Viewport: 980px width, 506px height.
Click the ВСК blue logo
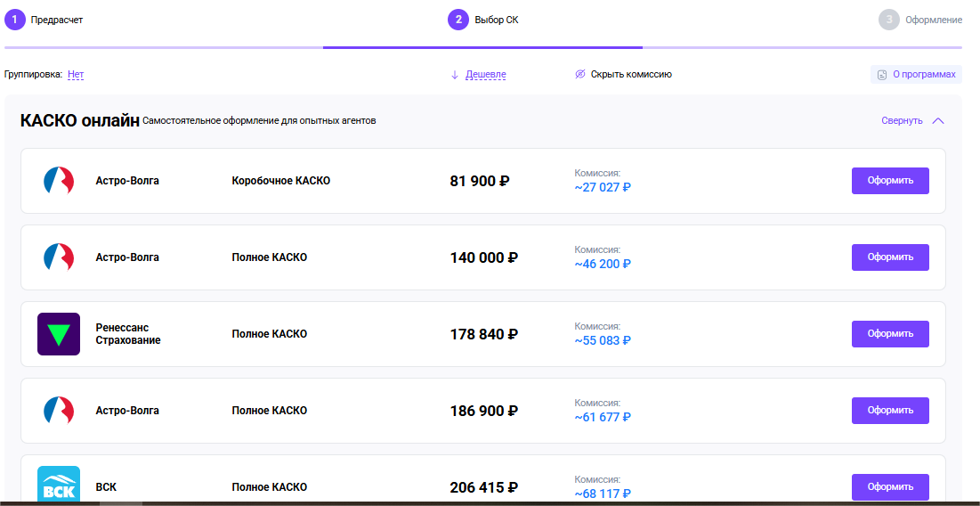coord(59,486)
